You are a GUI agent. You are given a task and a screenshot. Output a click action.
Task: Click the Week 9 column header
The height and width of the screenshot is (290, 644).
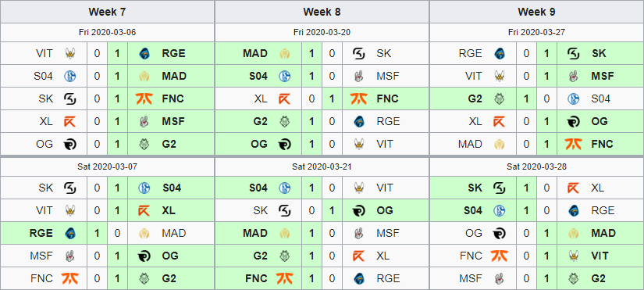pos(536,12)
